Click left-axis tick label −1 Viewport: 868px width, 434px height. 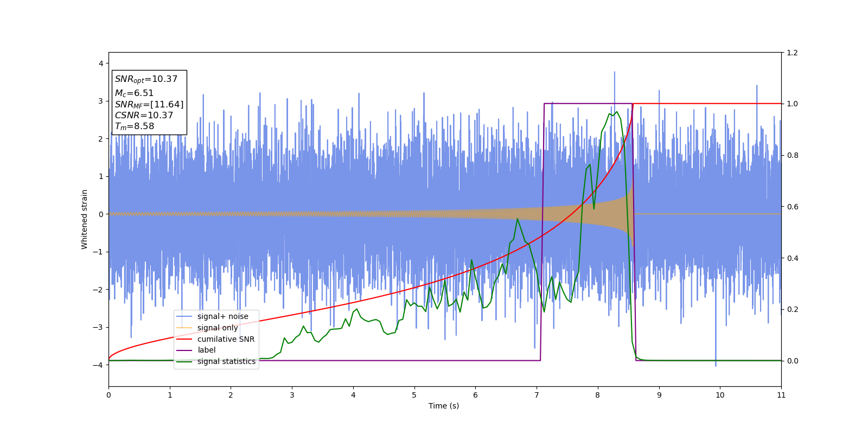click(x=98, y=252)
